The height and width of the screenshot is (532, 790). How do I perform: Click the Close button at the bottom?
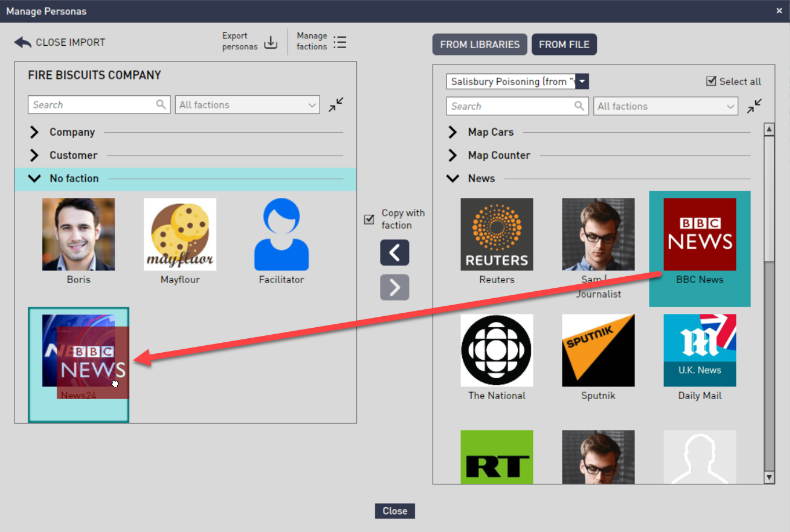point(394,511)
